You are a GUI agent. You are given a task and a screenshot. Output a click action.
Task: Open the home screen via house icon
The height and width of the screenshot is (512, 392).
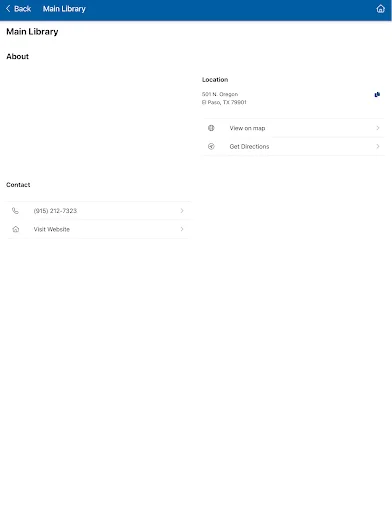coord(380,9)
